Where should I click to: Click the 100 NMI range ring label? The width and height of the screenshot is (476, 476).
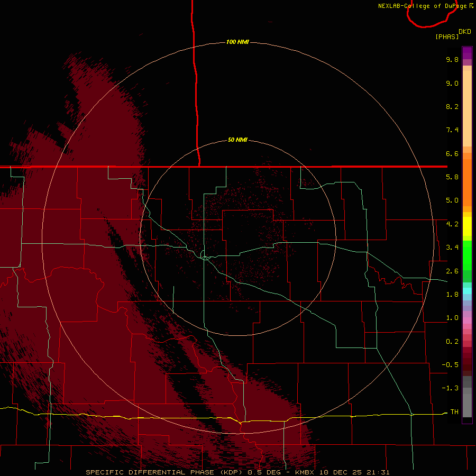[237, 42]
